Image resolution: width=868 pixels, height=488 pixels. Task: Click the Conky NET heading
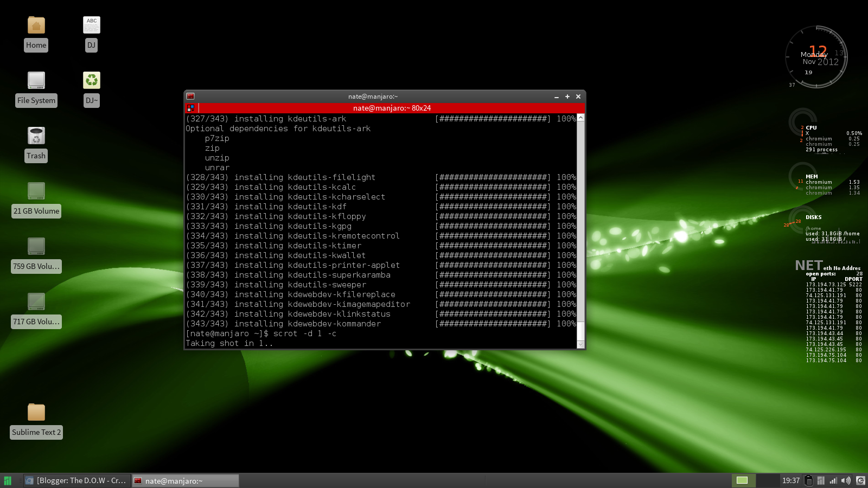[808, 265]
